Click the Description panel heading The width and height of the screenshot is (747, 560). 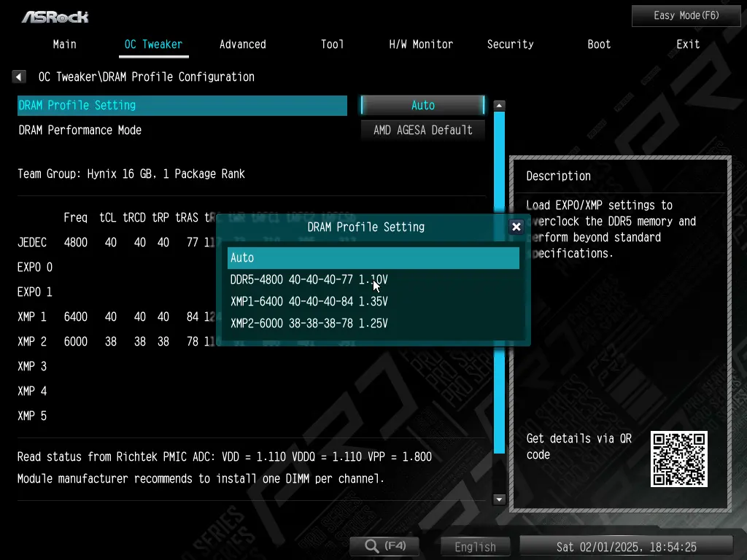pyautogui.click(x=558, y=176)
